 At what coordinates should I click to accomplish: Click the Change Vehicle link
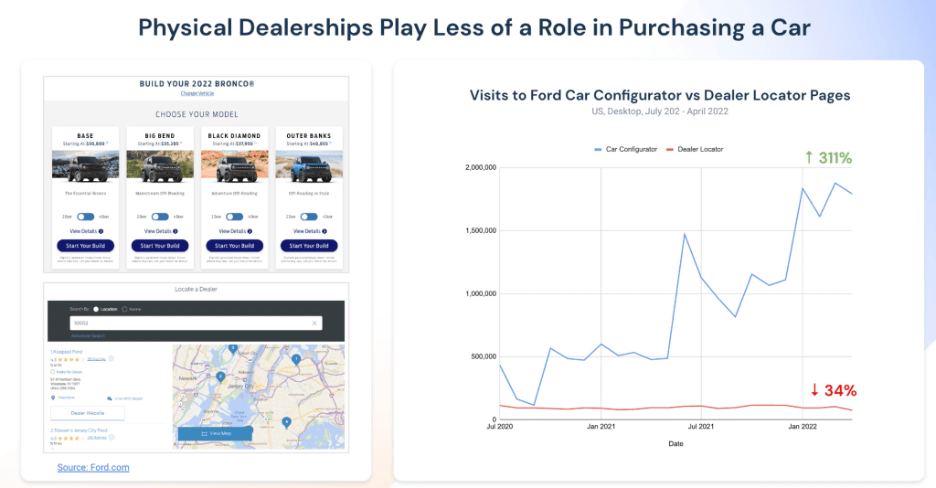196,93
